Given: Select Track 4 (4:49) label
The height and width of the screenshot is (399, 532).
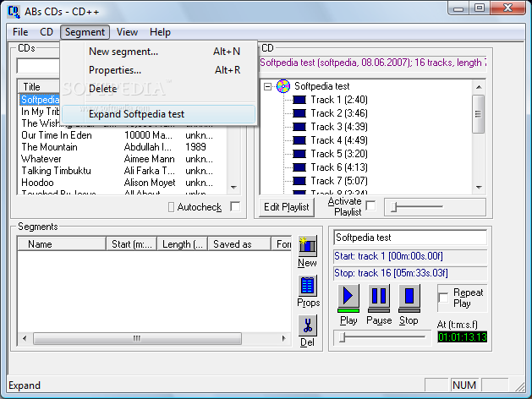Looking at the screenshot, I should click(x=339, y=140).
